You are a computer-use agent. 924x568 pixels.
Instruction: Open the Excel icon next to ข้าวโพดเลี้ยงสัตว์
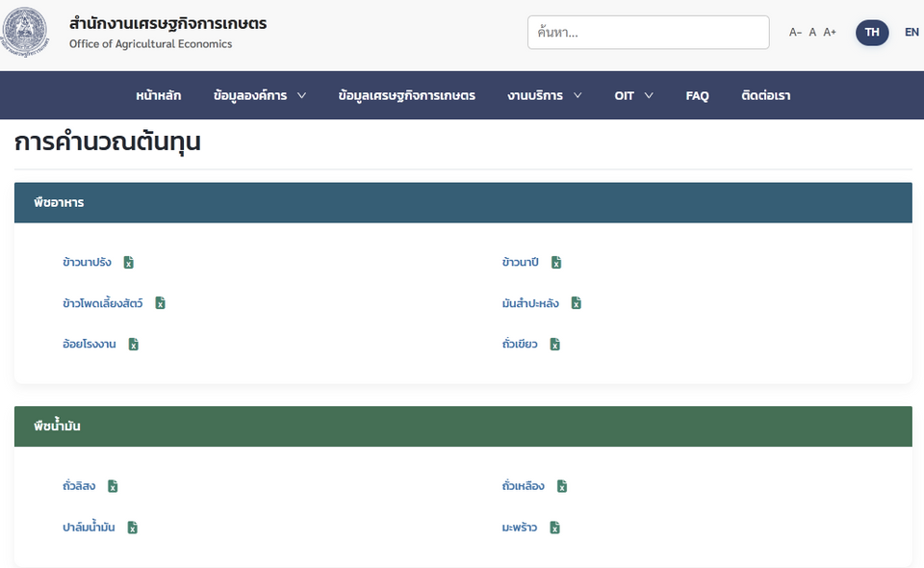161,303
